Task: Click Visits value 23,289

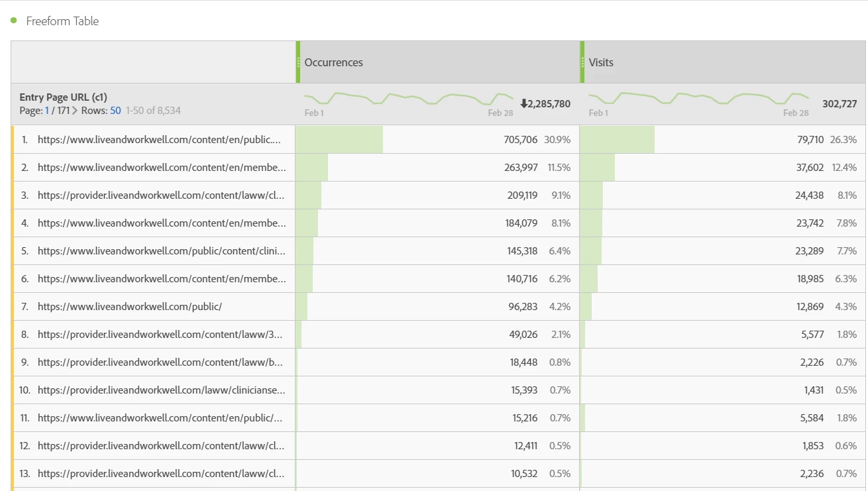Action: (x=810, y=251)
